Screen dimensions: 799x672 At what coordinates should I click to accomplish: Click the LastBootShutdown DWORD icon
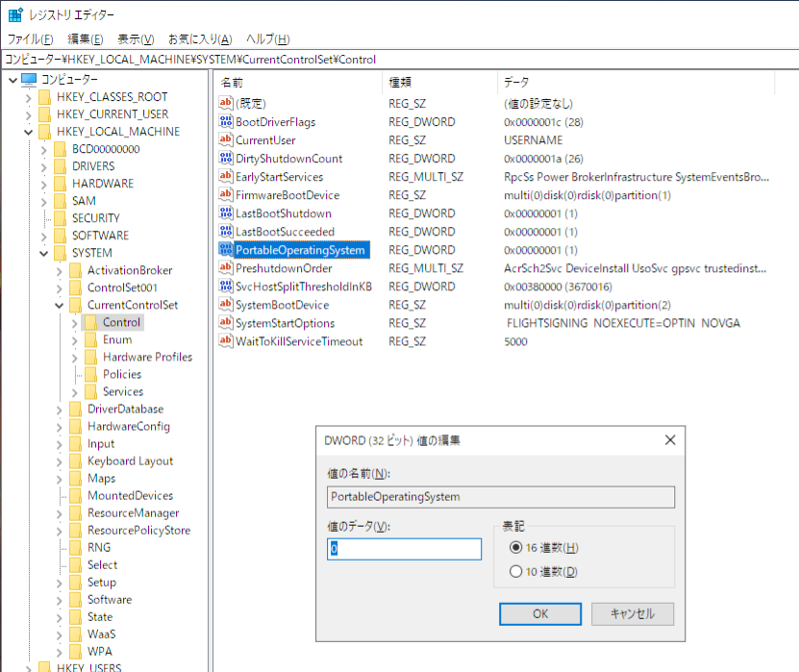226,213
